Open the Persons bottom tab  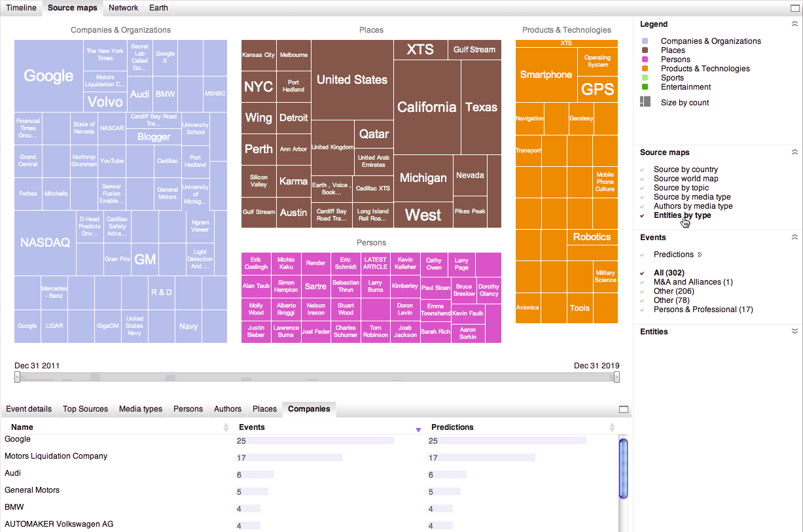tap(188, 409)
